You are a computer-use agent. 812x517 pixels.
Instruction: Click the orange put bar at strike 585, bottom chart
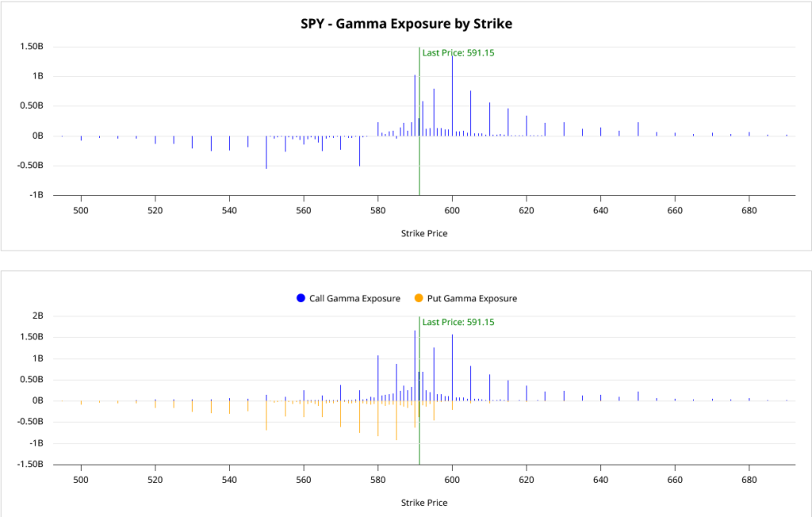396,420
